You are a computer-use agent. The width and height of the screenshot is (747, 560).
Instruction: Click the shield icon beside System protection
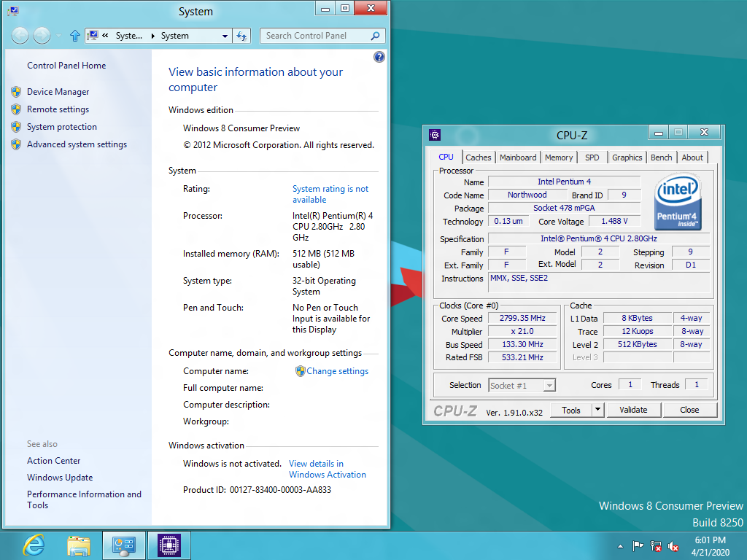[16, 127]
